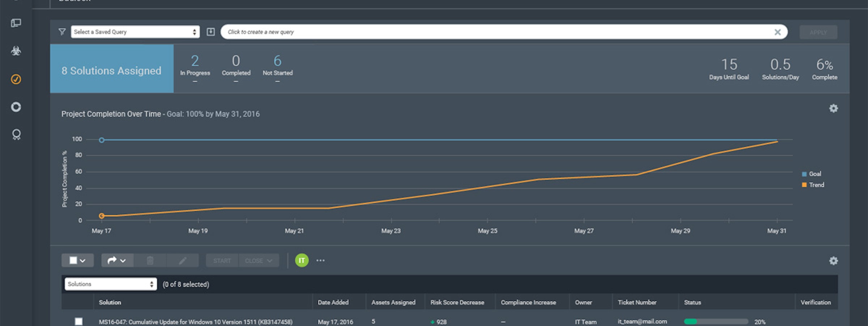Click the download query icon
868x326 pixels.
pos(211,32)
